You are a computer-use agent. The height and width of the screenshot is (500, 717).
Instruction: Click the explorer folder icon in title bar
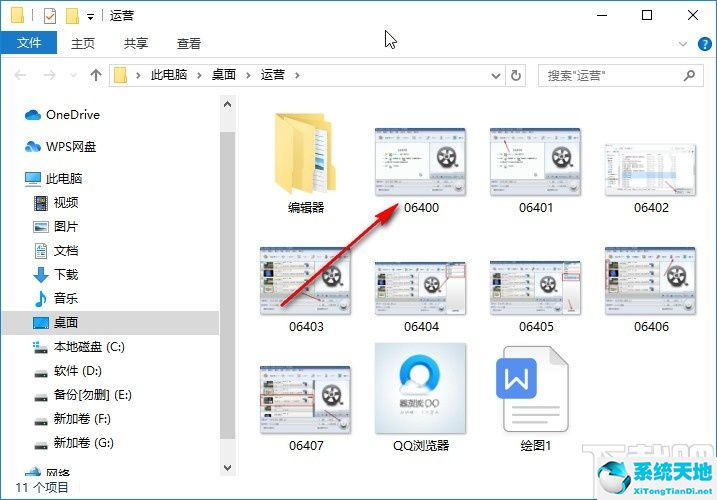(17, 15)
